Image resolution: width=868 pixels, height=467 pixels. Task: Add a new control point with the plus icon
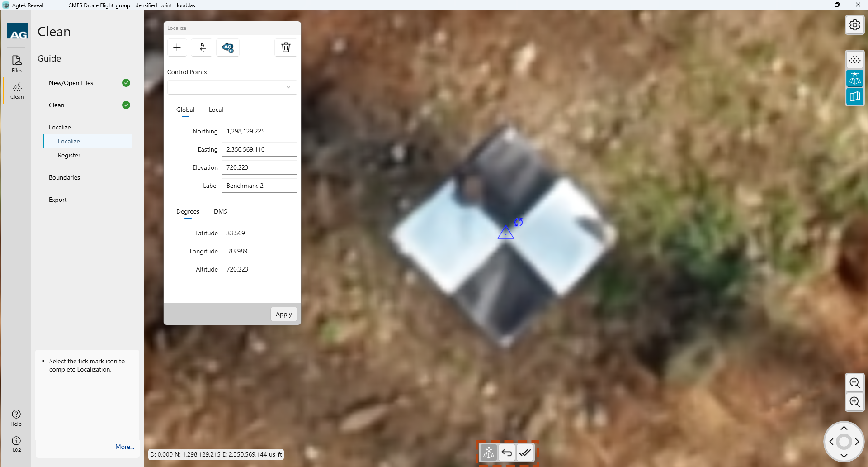[177, 48]
